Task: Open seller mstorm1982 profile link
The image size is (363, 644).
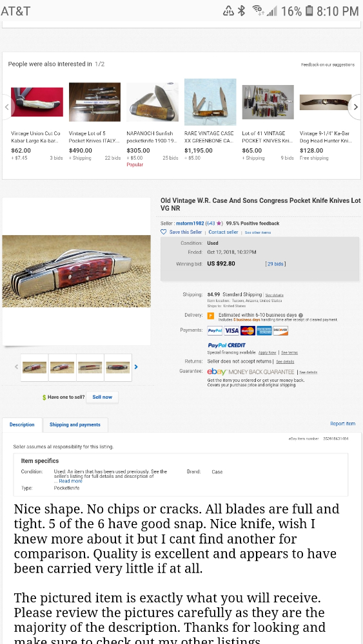Action: tap(190, 223)
